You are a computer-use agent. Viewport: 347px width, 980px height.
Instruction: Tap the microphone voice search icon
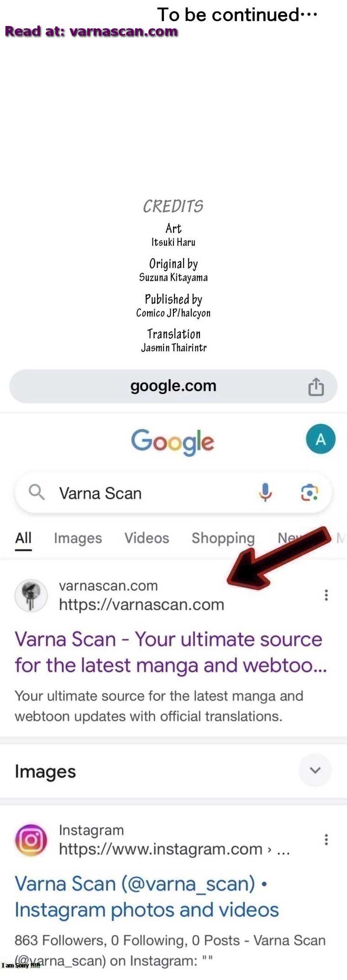(265, 493)
